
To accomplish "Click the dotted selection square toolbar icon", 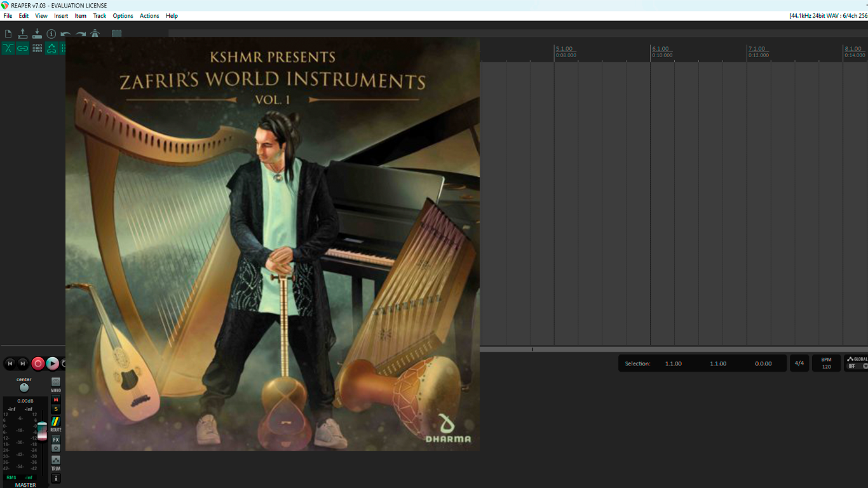I will coord(117,34).
